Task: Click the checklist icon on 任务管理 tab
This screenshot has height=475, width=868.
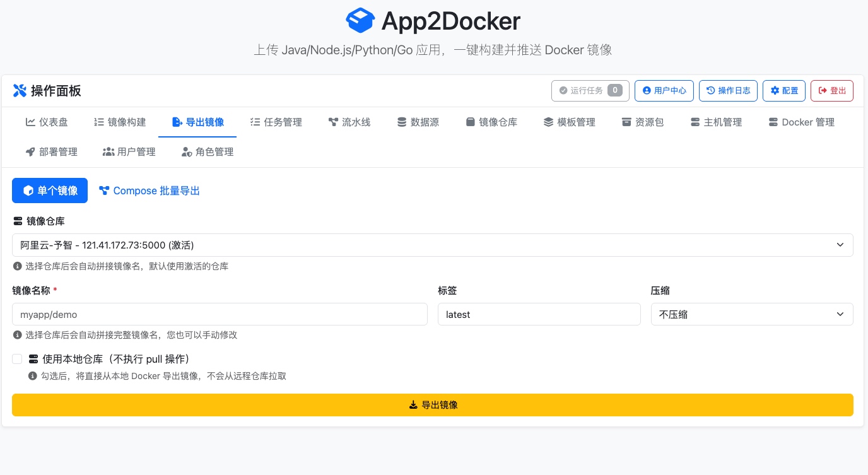Action: click(255, 122)
